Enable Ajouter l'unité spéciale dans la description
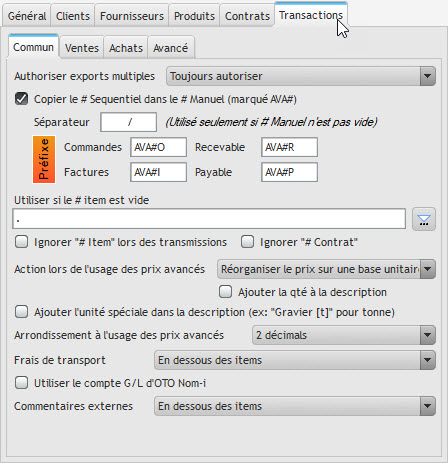Image resolution: width=448 pixels, height=463 pixels. coord(22,312)
